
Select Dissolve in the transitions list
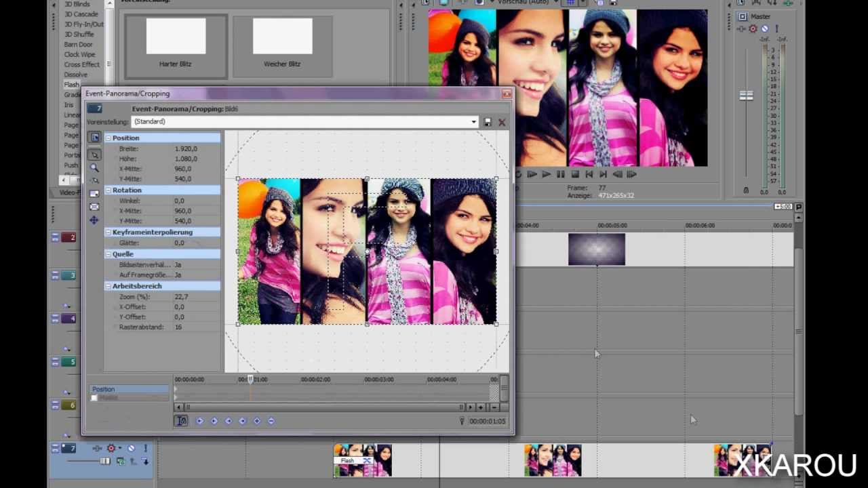point(76,75)
